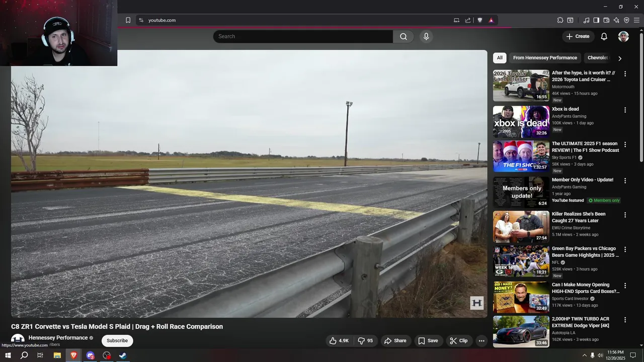Open the tab search icon in toolbar

tap(570, 20)
